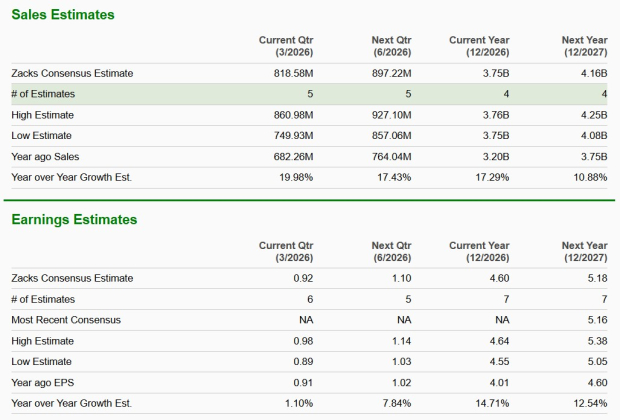
Task: Select earnings consensus value 0.92
Action: pos(303,278)
